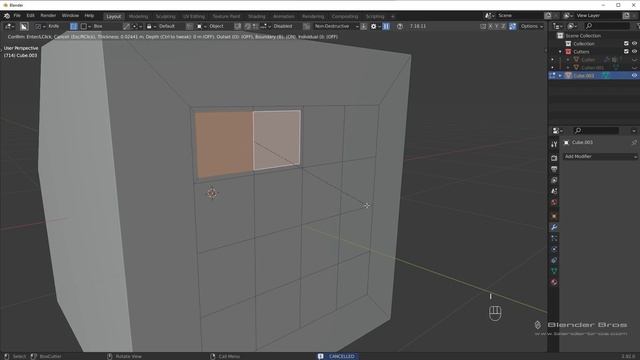Image resolution: width=640 pixels, height=360 pixels.
Task: Toggle the Collection exclude checkbox
Action: 626,44
